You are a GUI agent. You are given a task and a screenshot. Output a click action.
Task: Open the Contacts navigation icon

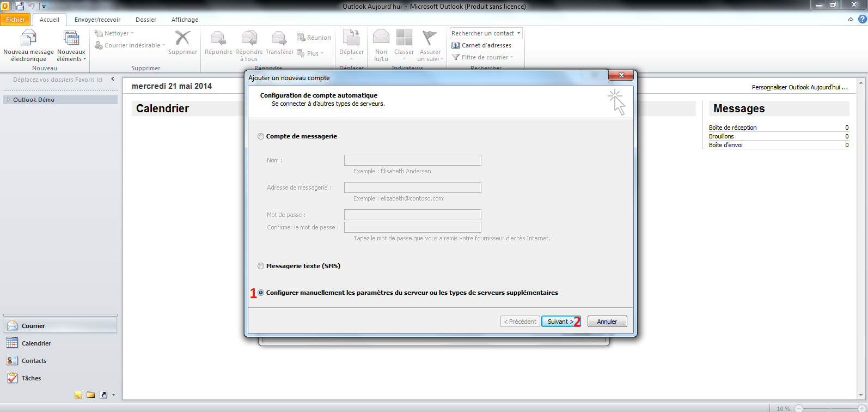(12, 361)
